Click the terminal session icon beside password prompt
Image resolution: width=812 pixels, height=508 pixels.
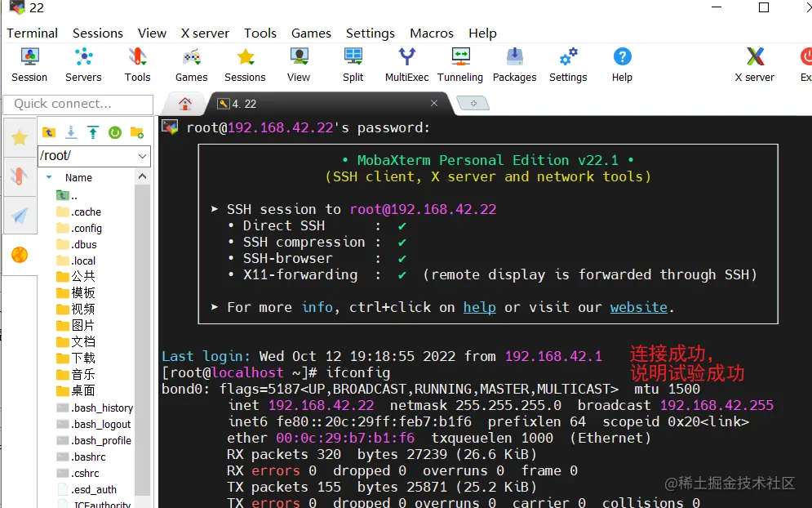[x=170, y=127]
